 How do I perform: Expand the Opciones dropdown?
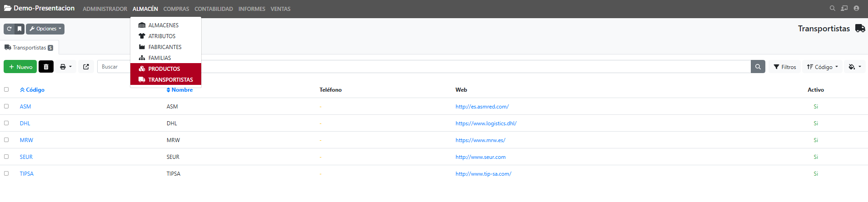[45, 29]
